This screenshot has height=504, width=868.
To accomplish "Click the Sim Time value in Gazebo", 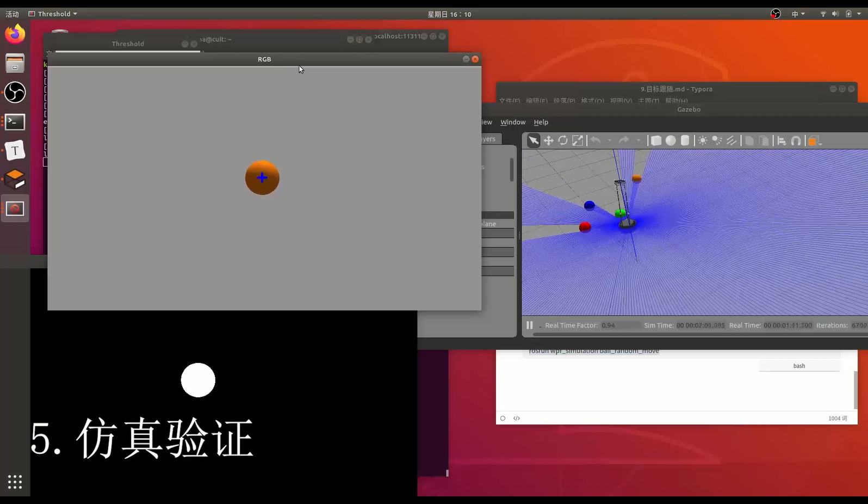I will [x=700, y=325].
